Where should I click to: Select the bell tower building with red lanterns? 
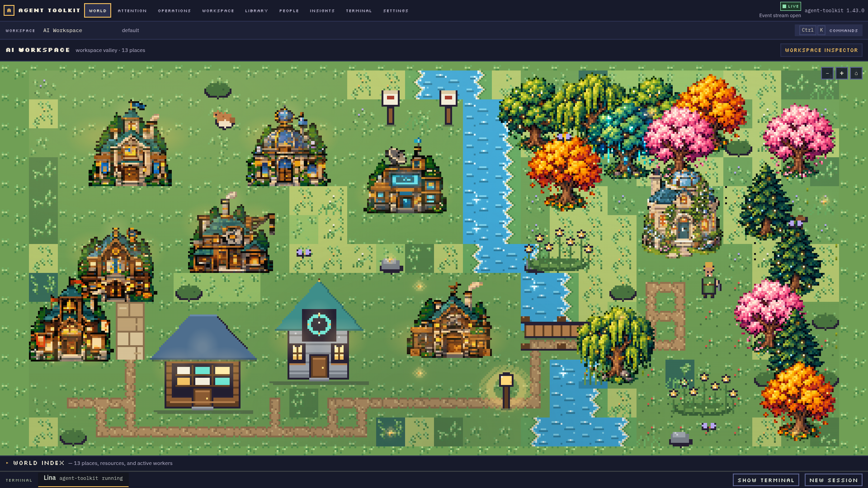[x=70, y=321]
